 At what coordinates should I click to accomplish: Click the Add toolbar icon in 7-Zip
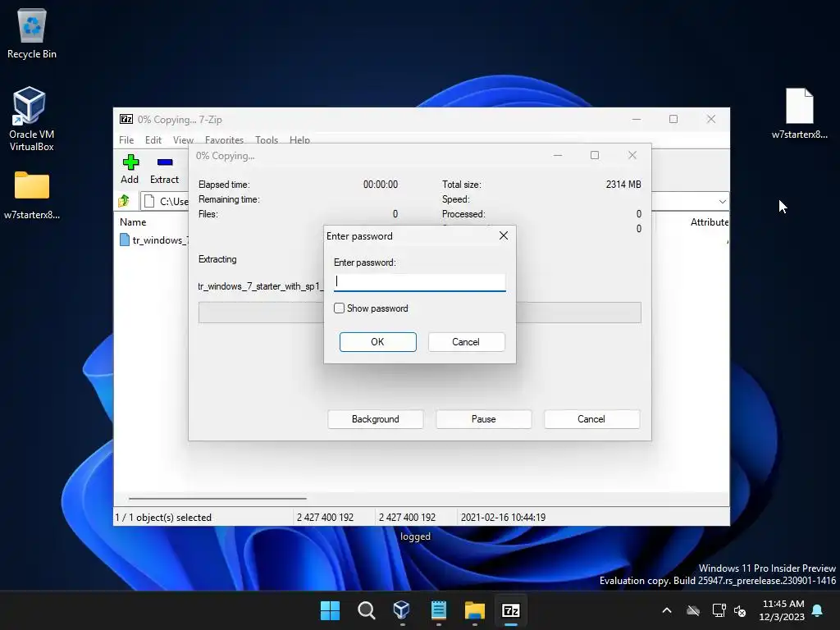pos(130,169)
